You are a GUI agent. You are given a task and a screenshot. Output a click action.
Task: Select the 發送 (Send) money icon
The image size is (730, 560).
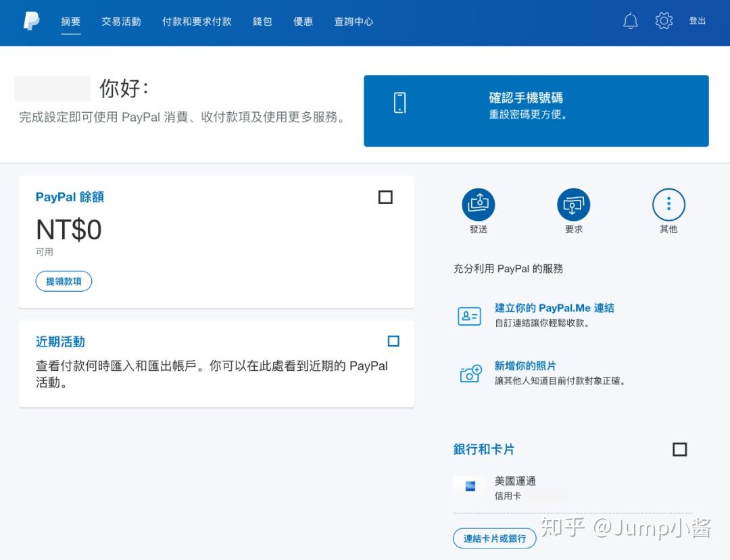pos(478,204)
